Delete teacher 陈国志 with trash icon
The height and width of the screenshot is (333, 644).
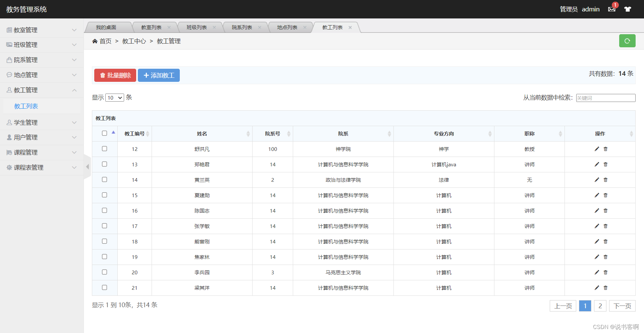(x=605, y=211)
